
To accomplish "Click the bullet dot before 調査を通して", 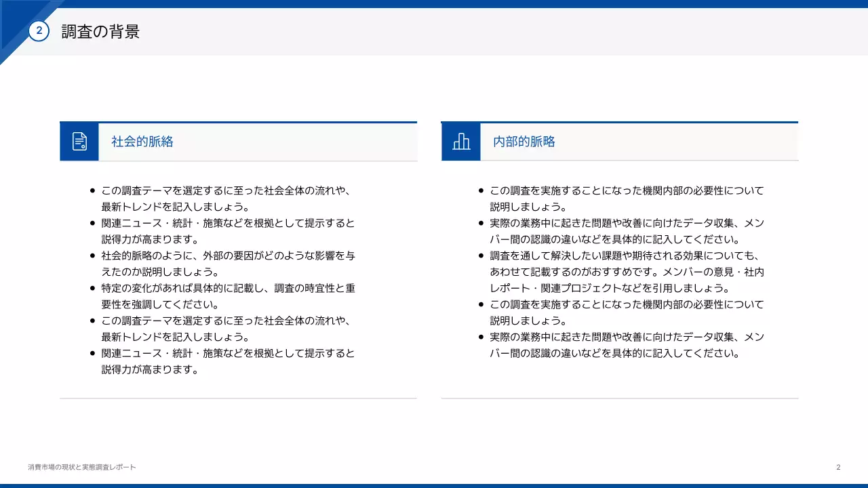I will (481, 256).
